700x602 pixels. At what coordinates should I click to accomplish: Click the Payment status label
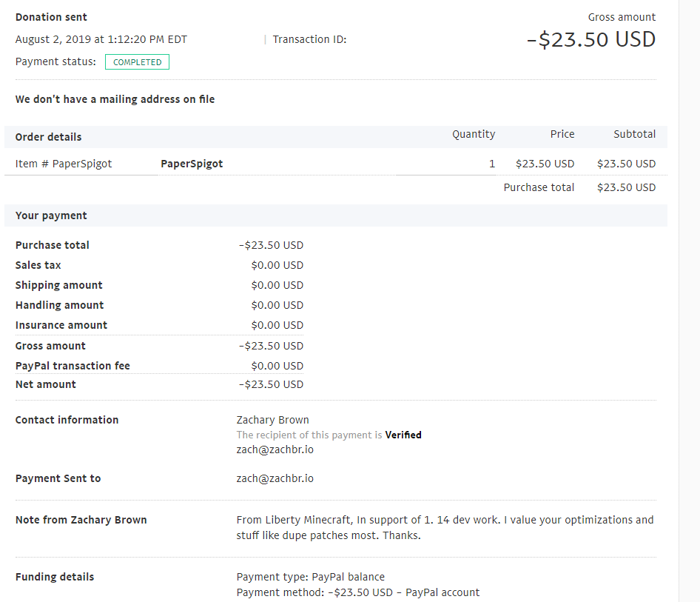coord(55,61)
